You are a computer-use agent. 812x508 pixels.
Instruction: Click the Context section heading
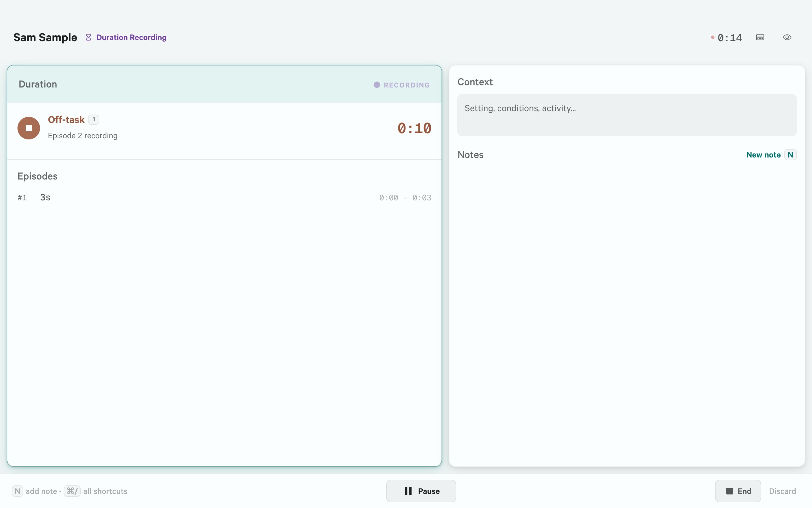point(475,82)
